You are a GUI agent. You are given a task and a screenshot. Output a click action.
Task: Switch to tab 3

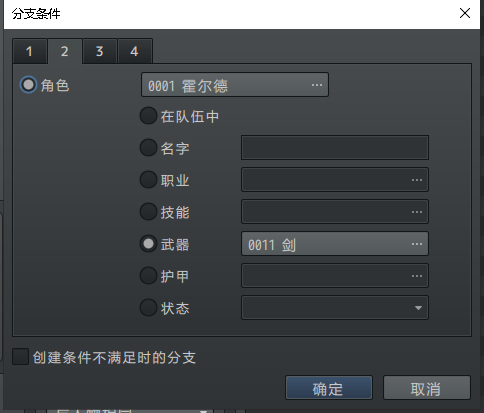coord(100,51)
